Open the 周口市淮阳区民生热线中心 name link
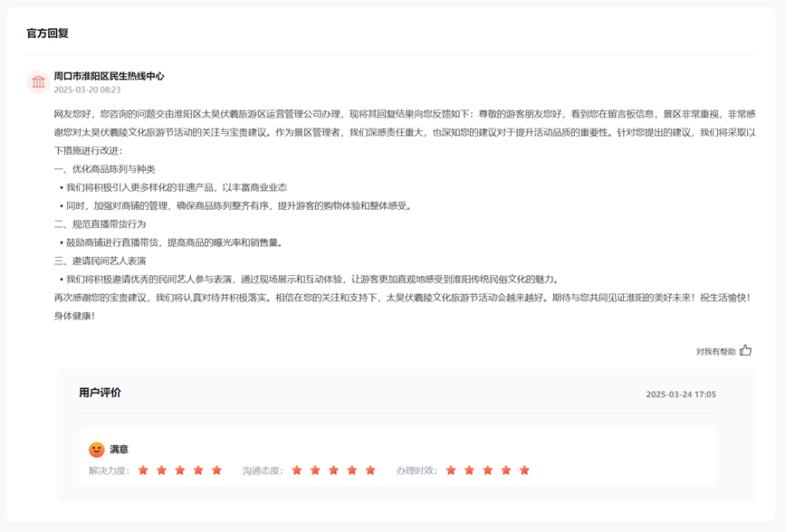 point(109,76)
